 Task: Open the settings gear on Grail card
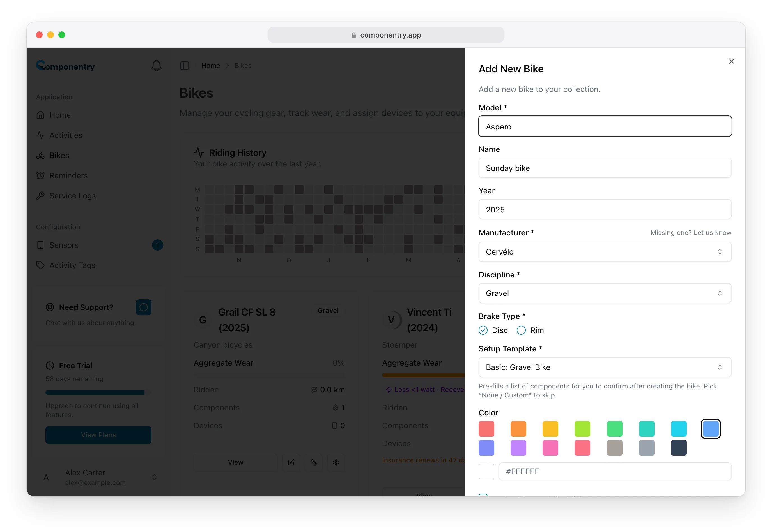pos(336,462)
